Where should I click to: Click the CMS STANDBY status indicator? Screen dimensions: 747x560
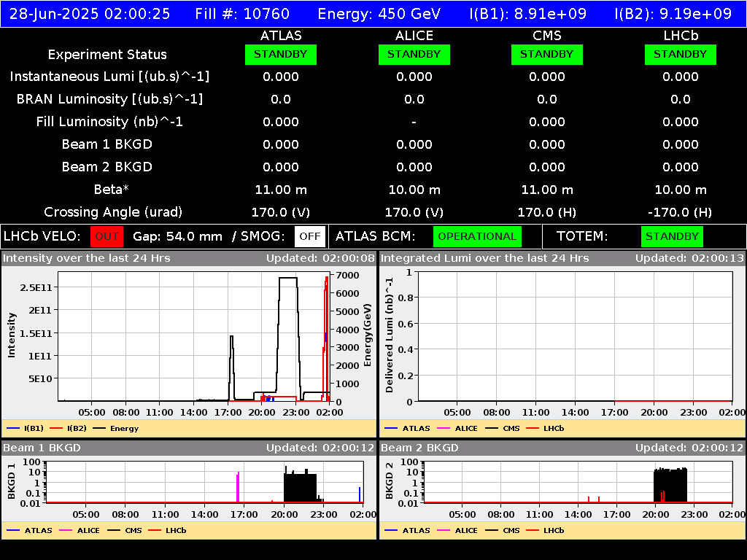pos(547,55)
